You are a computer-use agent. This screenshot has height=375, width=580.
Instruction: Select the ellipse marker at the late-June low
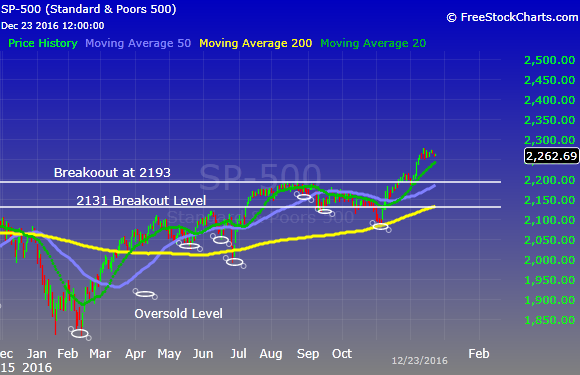235,262
